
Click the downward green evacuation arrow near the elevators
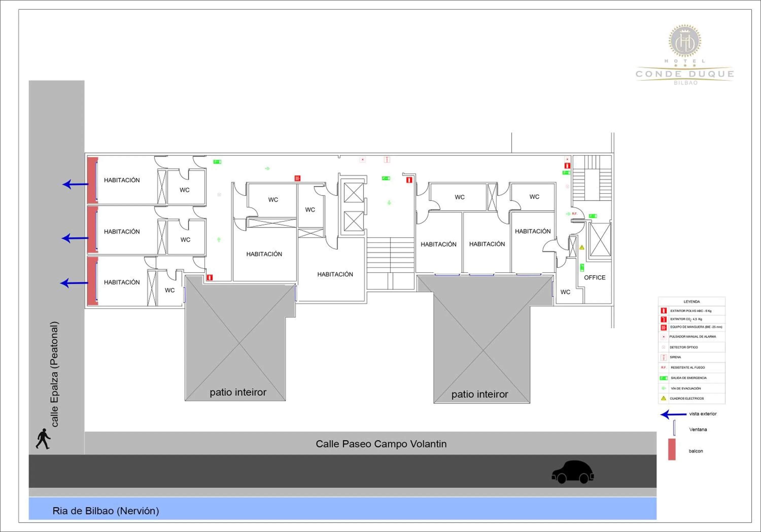(389, 202)
